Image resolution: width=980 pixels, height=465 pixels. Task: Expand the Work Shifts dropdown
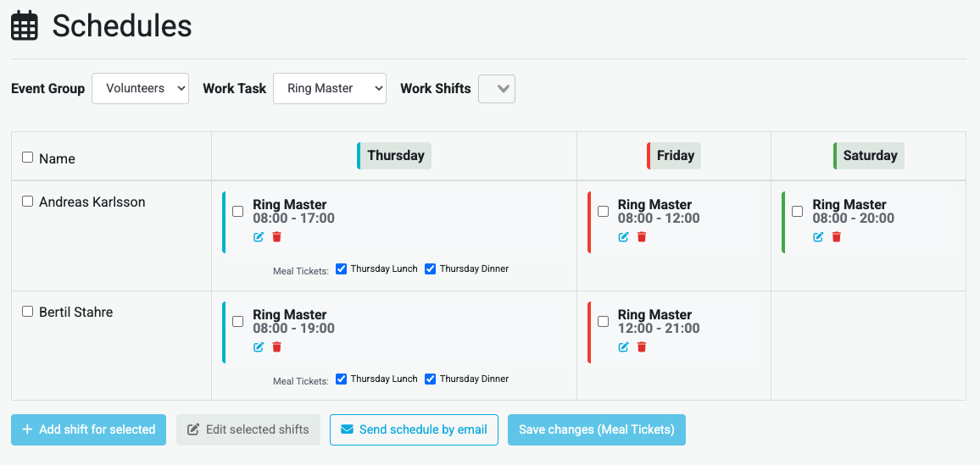(497, 88)
